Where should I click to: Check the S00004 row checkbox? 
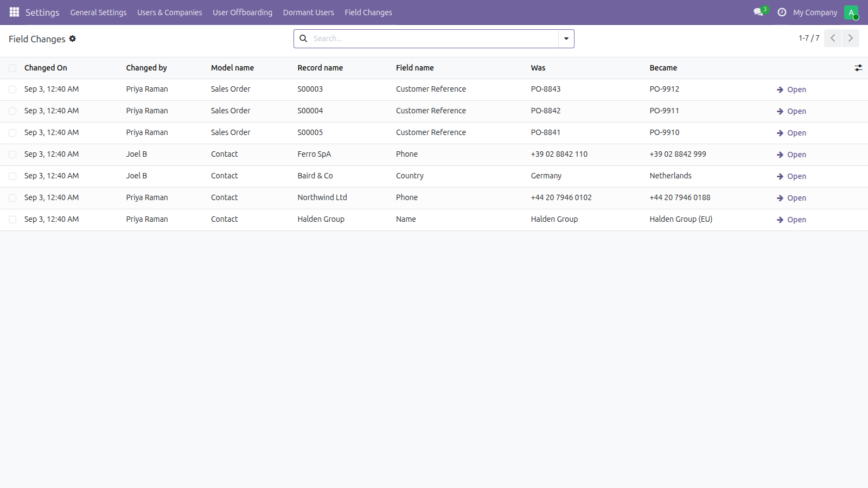(x=12, y=111)
